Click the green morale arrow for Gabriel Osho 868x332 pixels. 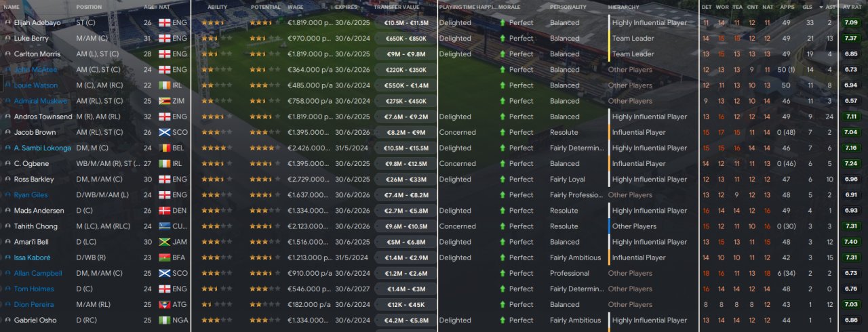pyautogui.click(x=502, y=320)
